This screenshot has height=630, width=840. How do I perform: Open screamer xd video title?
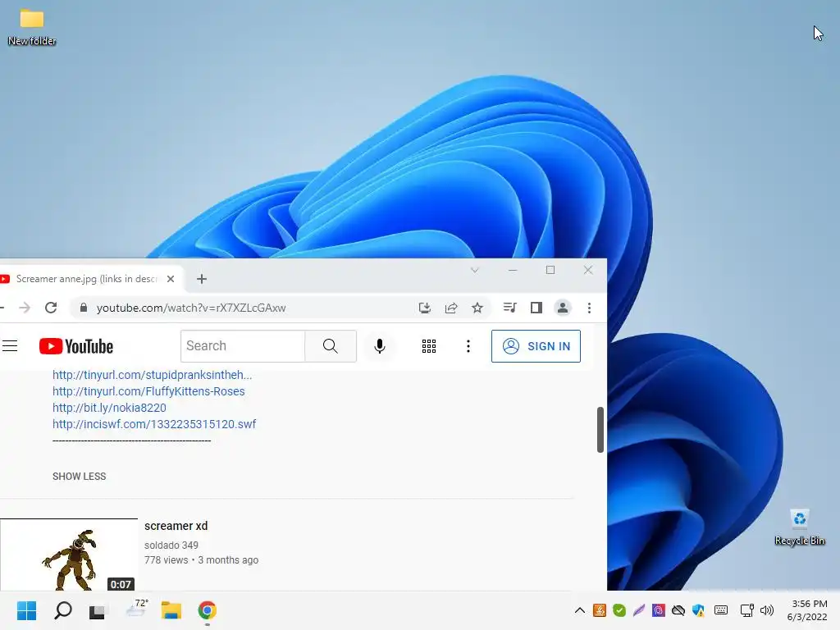pos(176,526)
